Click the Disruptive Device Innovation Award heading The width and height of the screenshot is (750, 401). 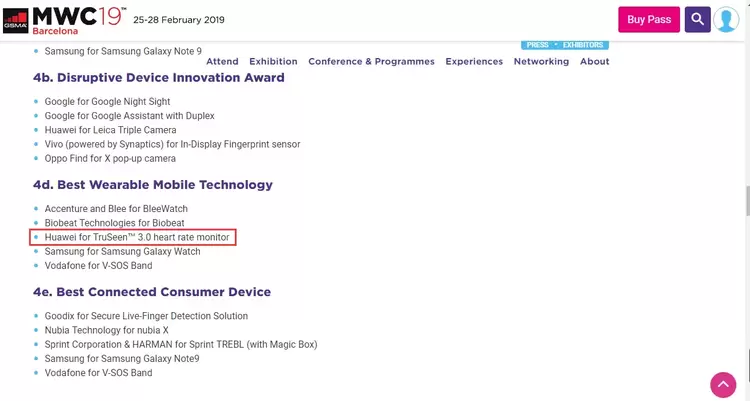tap(158, 78)
